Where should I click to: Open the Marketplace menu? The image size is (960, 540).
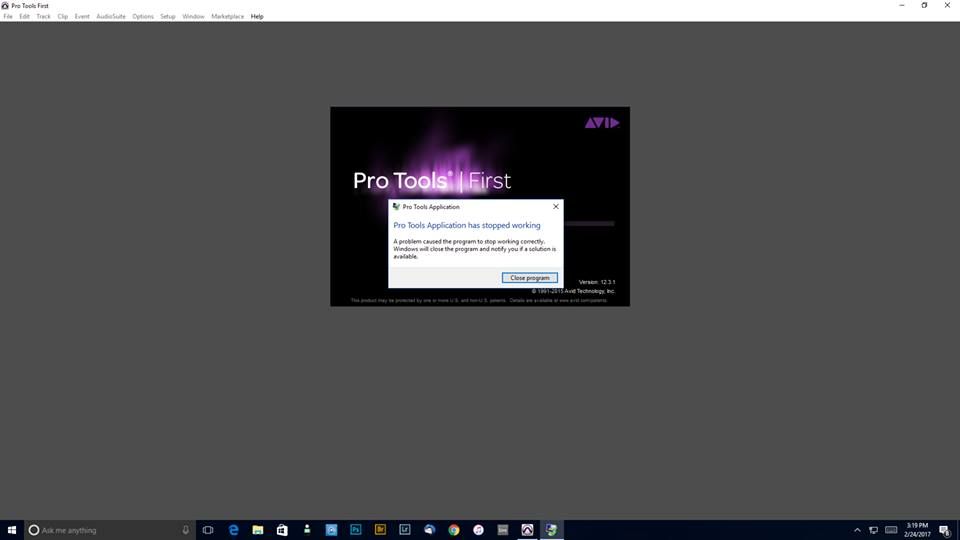(x=227, y=17)
